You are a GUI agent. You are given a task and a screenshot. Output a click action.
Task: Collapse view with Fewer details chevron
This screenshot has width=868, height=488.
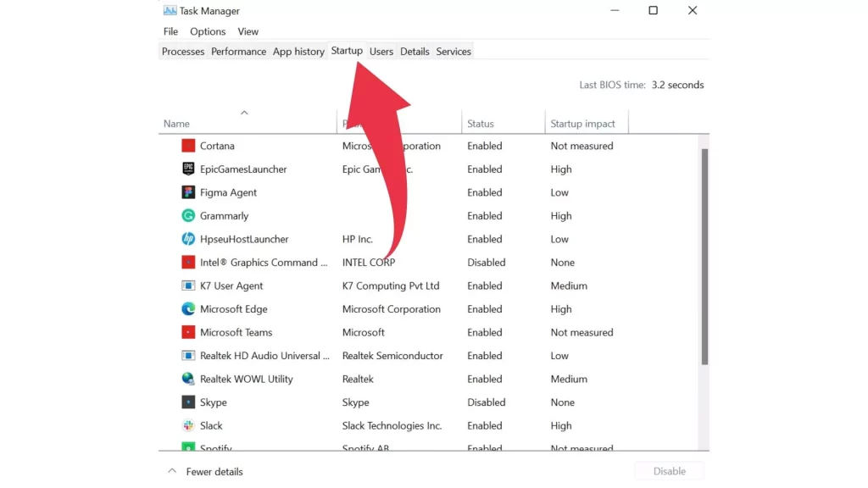[172, 471]
